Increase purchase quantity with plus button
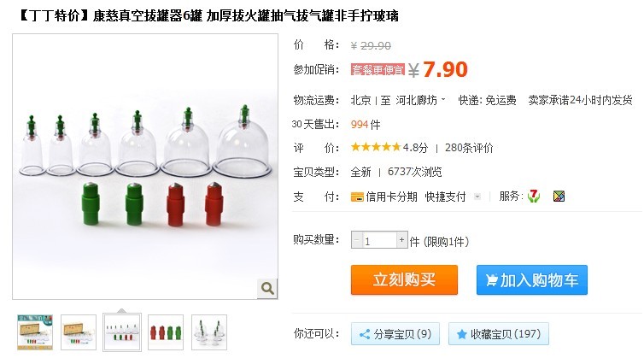This screenshot has width=644, height=364. (401, 240)
